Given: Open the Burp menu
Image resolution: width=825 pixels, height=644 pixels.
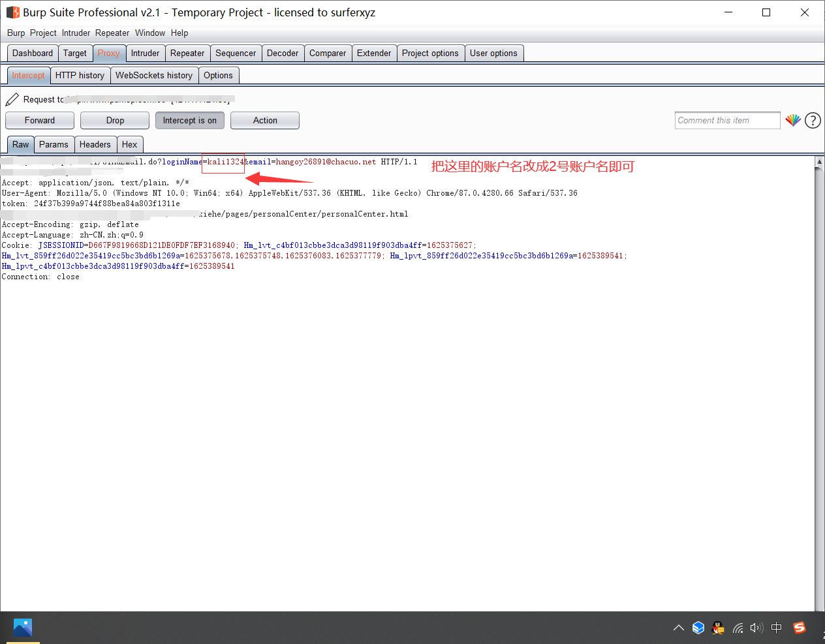Looking at the screenshot, I should [16, 33].
